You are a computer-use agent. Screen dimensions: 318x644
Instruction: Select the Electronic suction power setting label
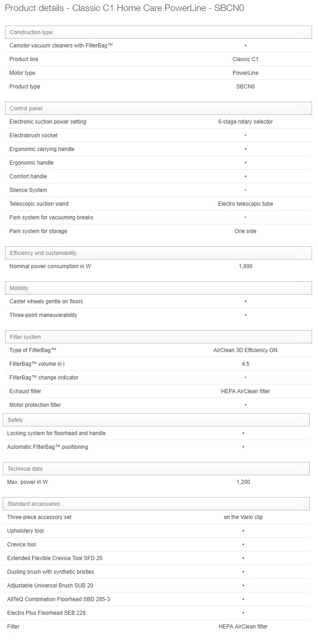(x=48, y=122)
